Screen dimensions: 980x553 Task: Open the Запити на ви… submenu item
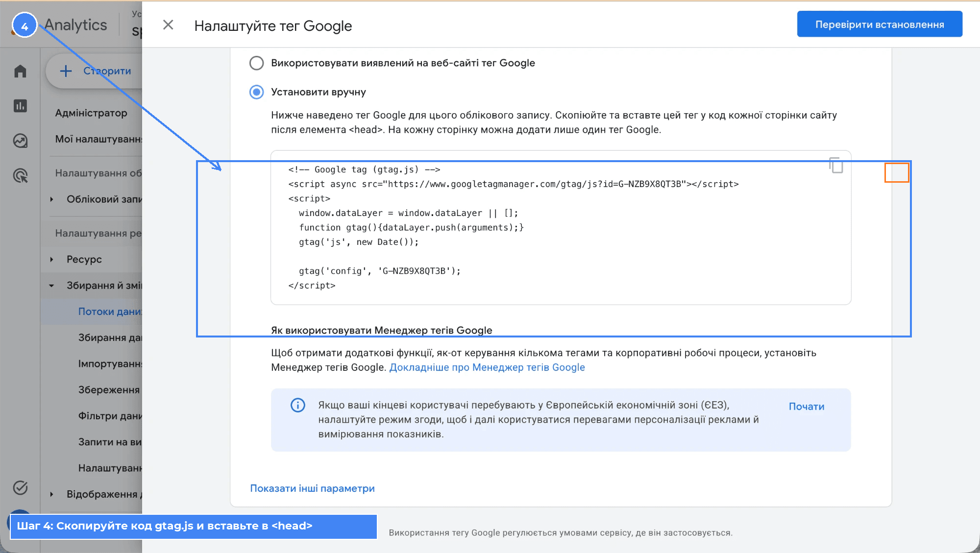pos(110,442)
